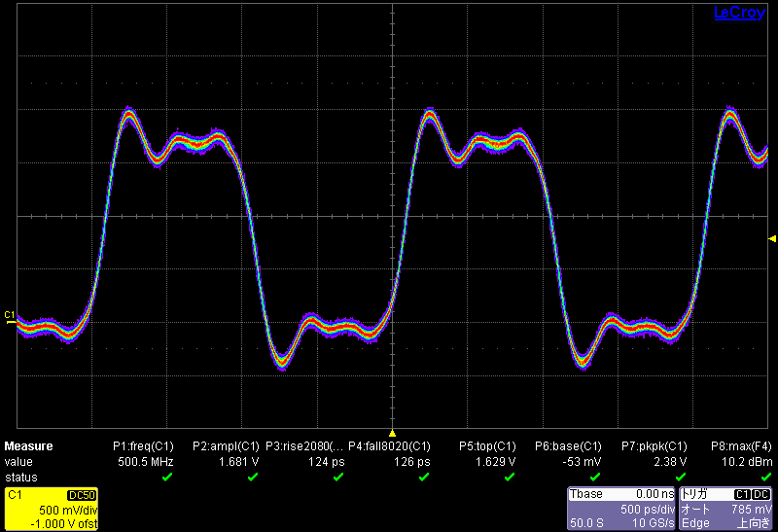Click the 1.681 V amplitude value
778x532 pixels.
238,462
